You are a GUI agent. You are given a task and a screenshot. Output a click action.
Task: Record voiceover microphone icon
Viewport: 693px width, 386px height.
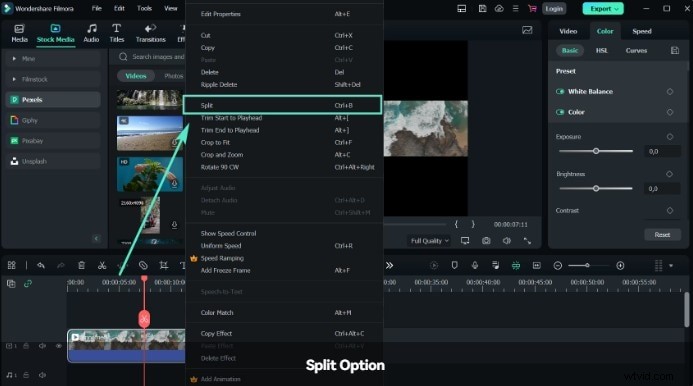coord(475,265)
